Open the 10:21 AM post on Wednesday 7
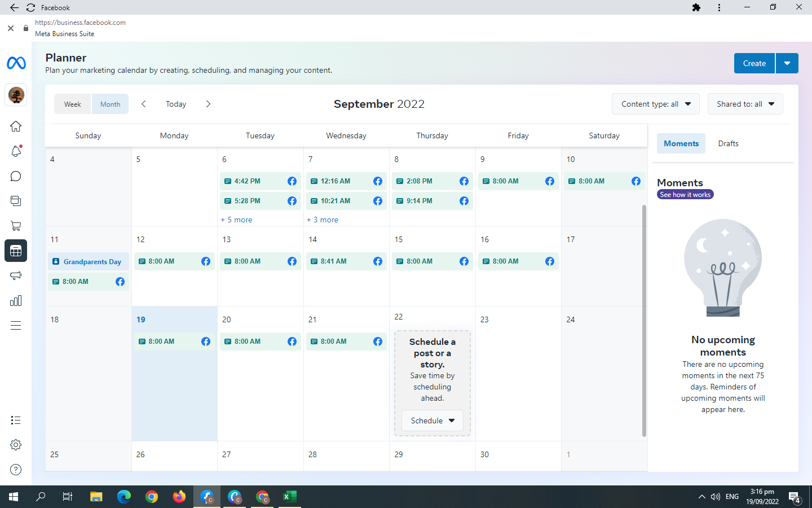812x508 pixels. 346,201
